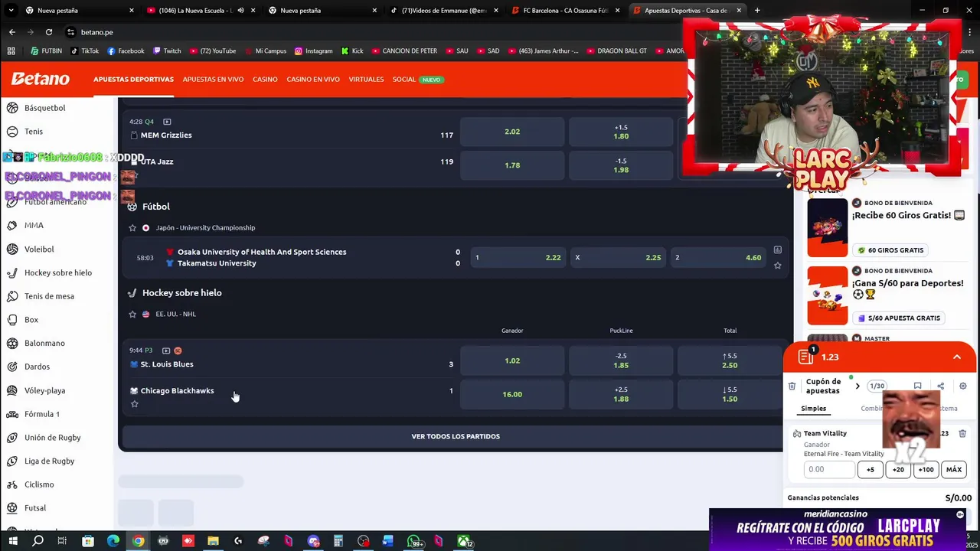Favorite the Blues vs Blackhawks match

tap(135, 404)
